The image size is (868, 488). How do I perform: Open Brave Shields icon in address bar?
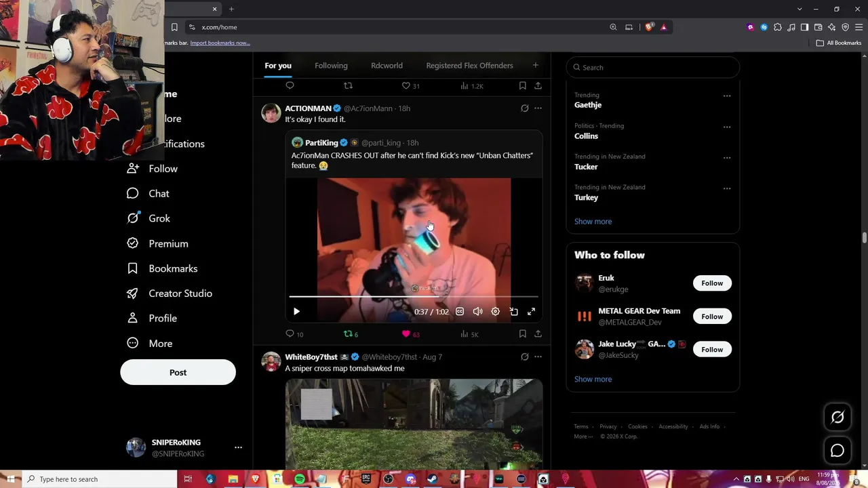pos(649,27)
